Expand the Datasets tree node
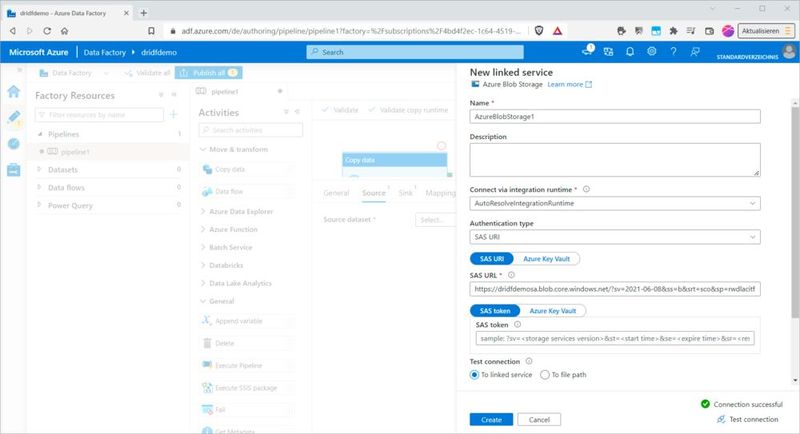 click(x=39, y=169)
